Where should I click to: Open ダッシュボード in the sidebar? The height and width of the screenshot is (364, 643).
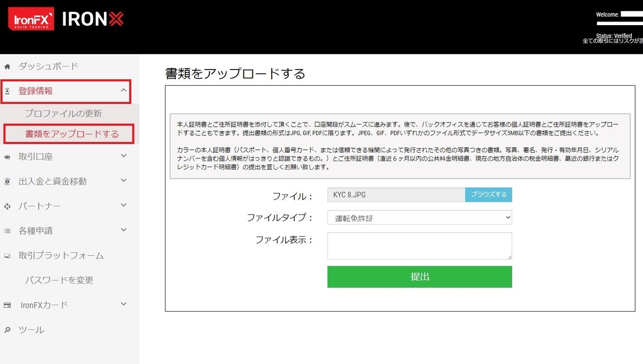(x=48, y=66)
